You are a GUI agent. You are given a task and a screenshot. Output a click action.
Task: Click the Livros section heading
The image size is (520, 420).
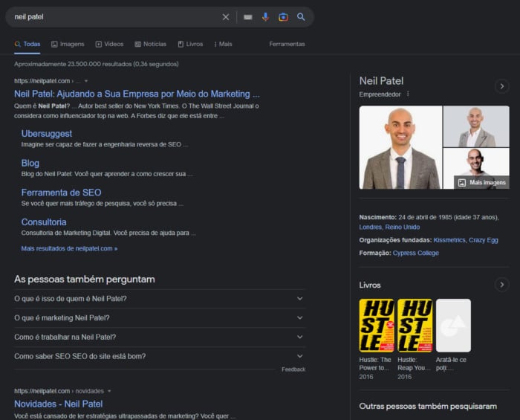pos(370,285)
